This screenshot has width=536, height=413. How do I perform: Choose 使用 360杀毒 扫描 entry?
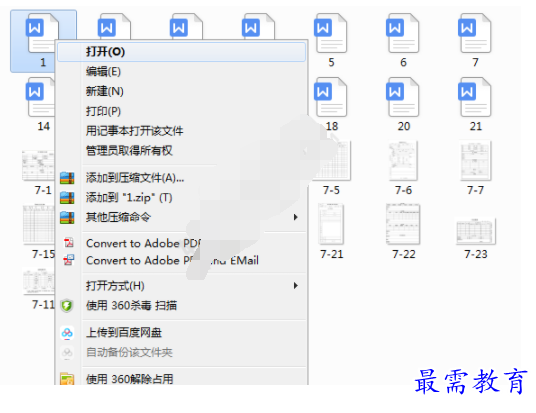(182, 305)
